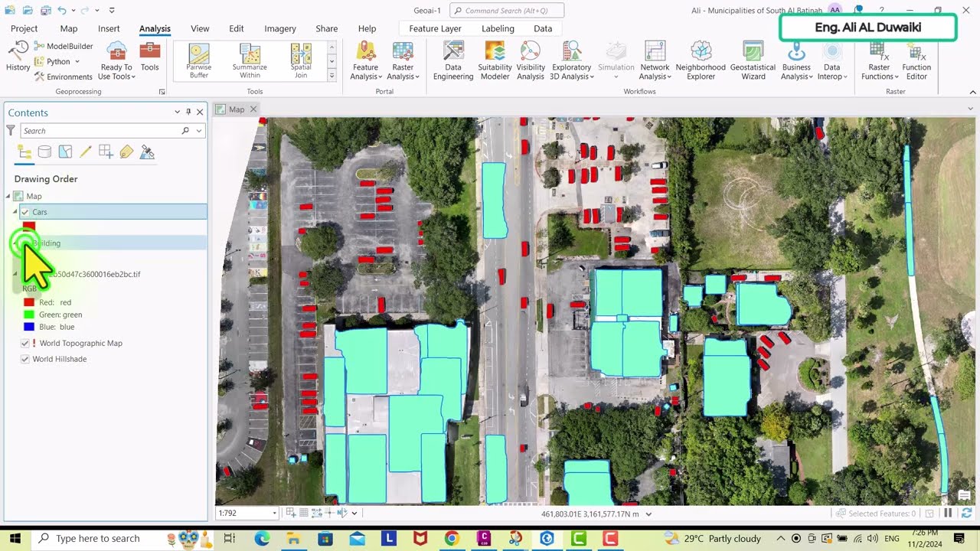
Task: Collapse the Cars layer tree node
Action: [x=15, y=212]
